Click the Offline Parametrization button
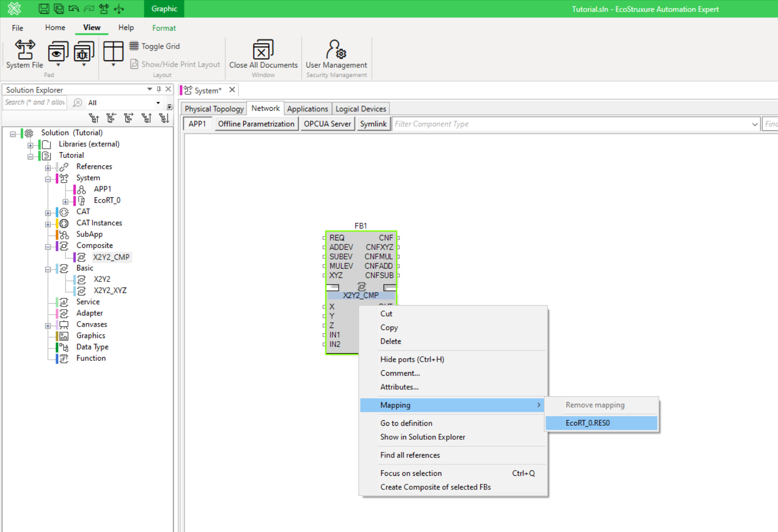The height and width of the screenshot is (532, 778). coord(256,124)
